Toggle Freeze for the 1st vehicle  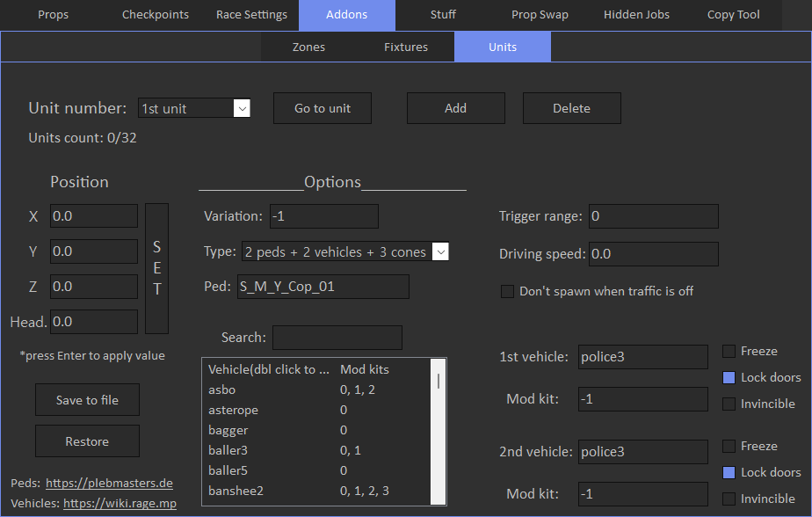pyautogui.click(x=729, y=351)
